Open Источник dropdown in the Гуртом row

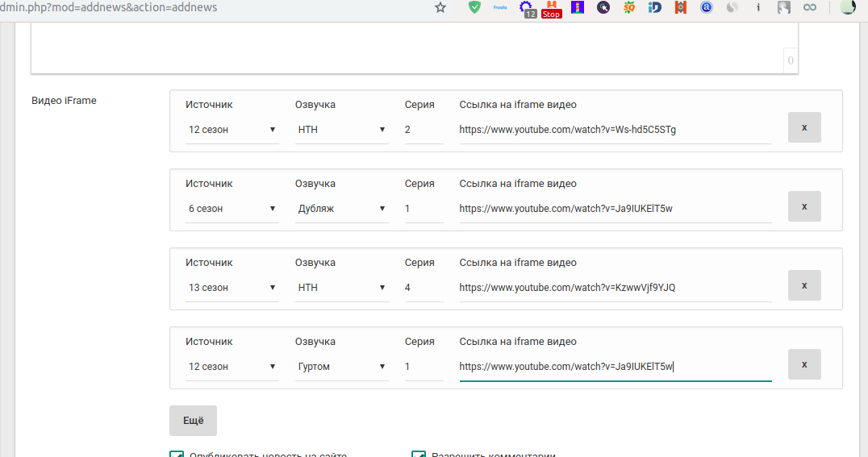click(x=232, y=367)
